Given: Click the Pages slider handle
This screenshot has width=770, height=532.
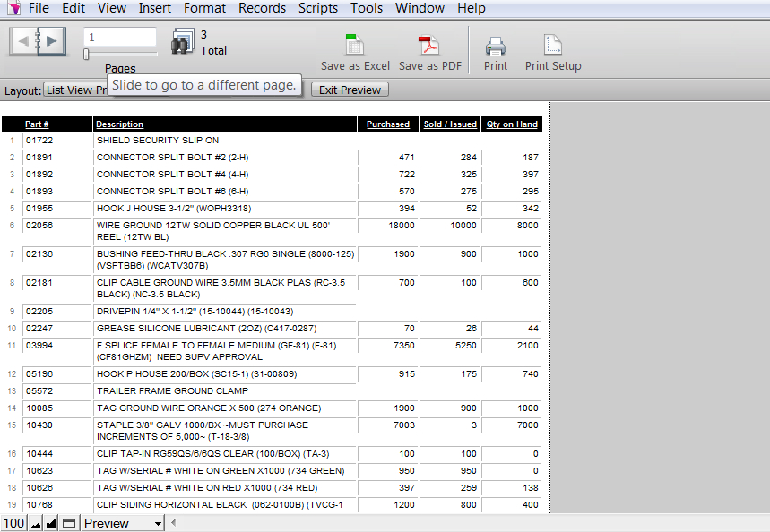Looking at the screenshot, I should (x=86, y=55).
